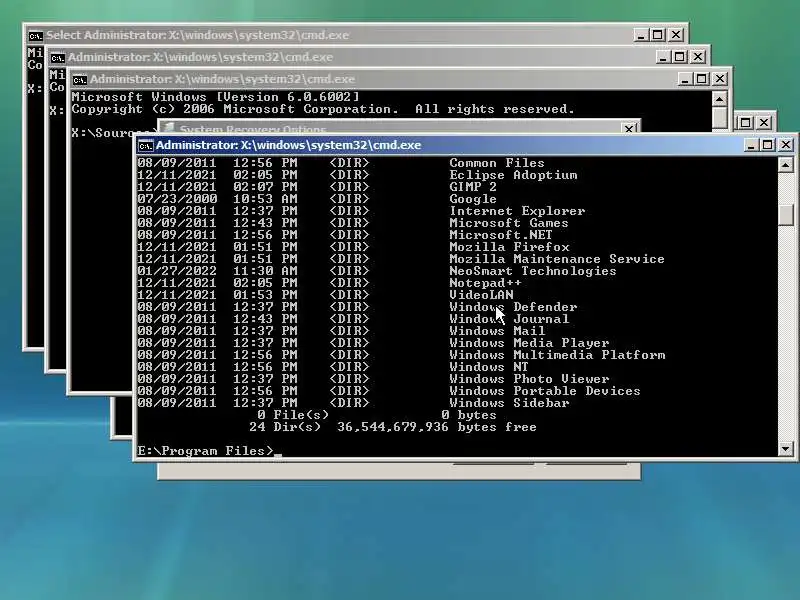800x600 pixels.
Task: Click the 'Windows Portable Devices' directory entry
Action: [545, 391]
